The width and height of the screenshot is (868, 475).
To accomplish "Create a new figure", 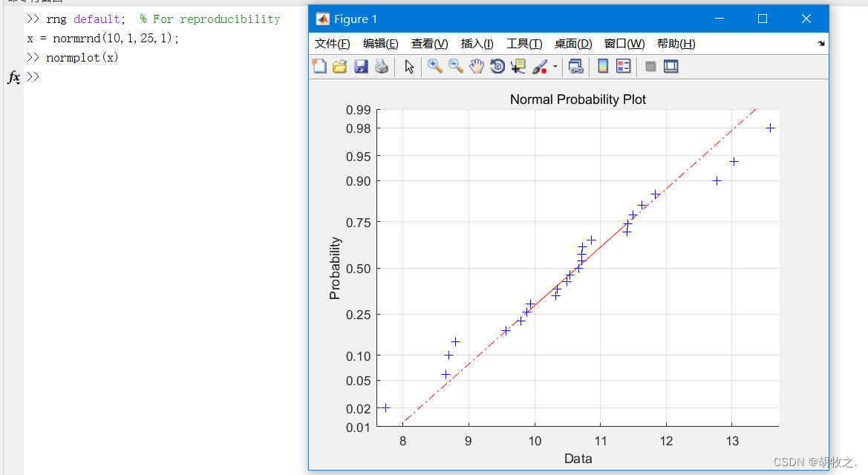I will (319, 66).
